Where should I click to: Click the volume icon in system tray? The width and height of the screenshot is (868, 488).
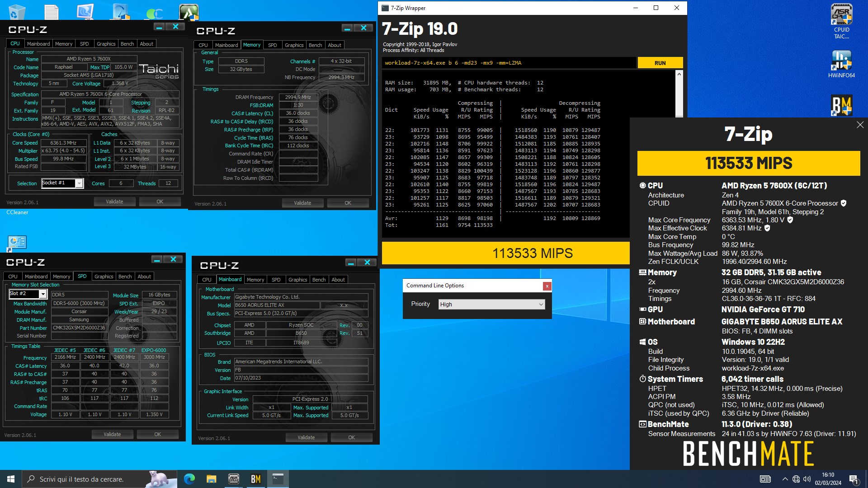coord(807,479)
